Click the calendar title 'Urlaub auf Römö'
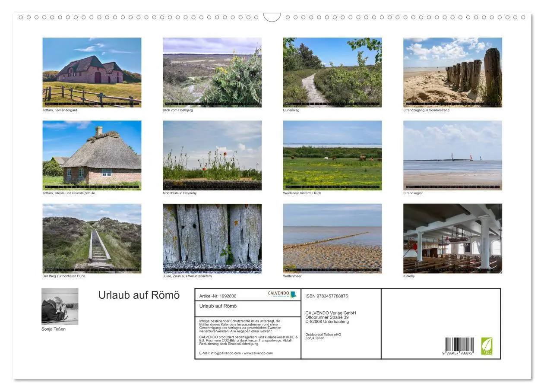544x392 pixels. click(139, 295)
